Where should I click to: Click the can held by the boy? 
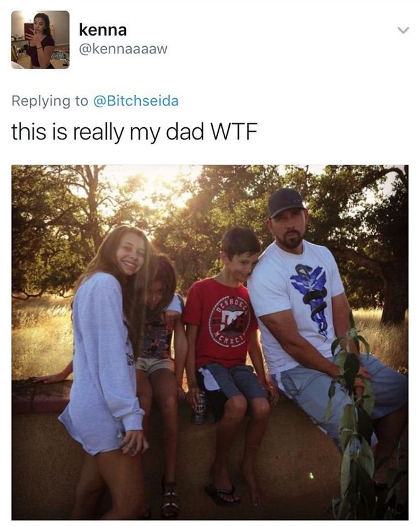click(200, 408)
